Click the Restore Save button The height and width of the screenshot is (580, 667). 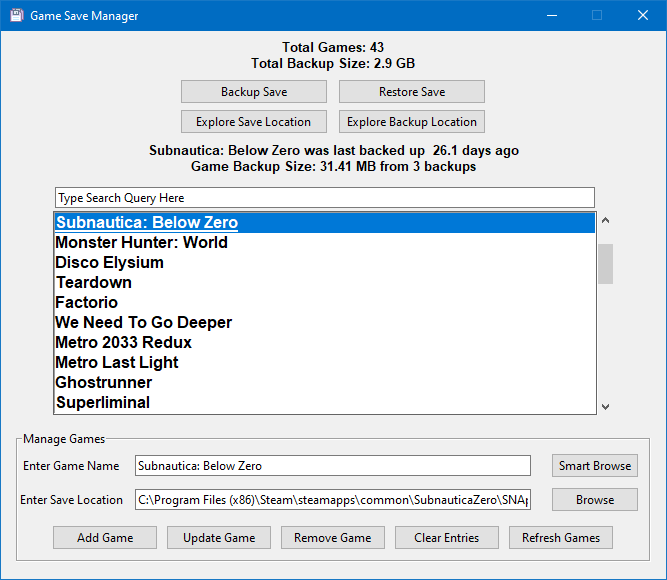coord(412,91)
